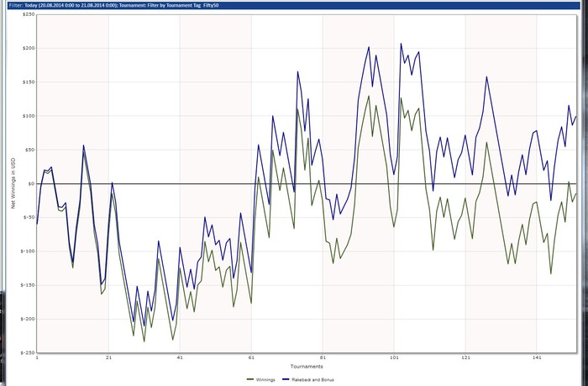Click tournament tick label 61 on x-axis
Screen dimensions: 588x386
pos(251,357)
